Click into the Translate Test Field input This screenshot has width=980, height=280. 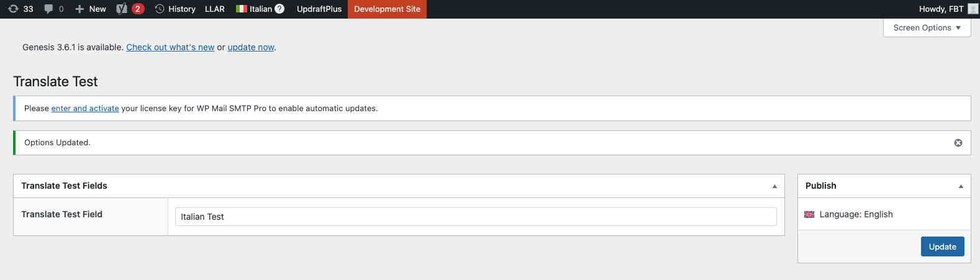(476, 217)
